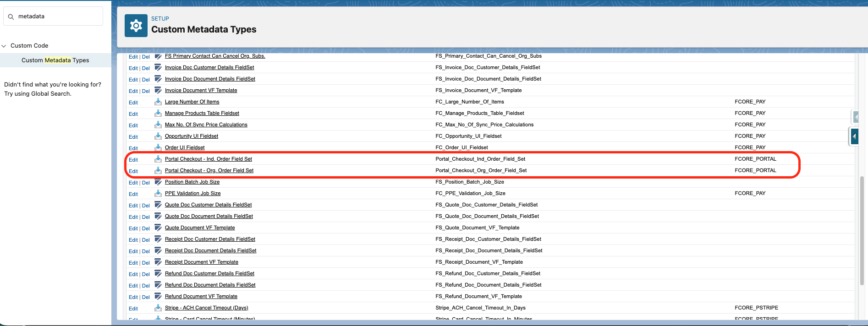The height and width of the screenshot is (326, 868).
Task: Click the icon beside Refund Document VF Template
Action: pos(158,296)
